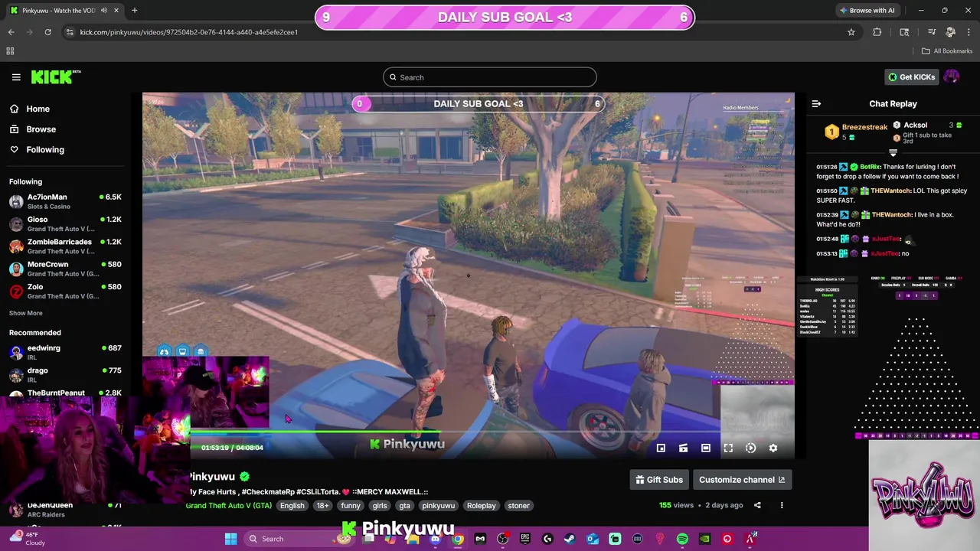Viewport: 980px width, 551px height.
Task: Click the browser address bar URL
Action: click(189, 32)
